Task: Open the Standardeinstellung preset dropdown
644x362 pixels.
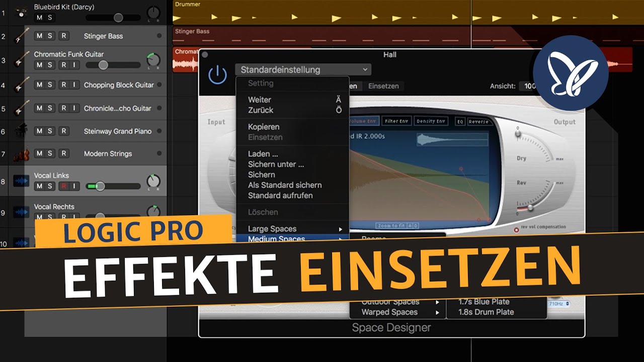Action: click(303, 70)
